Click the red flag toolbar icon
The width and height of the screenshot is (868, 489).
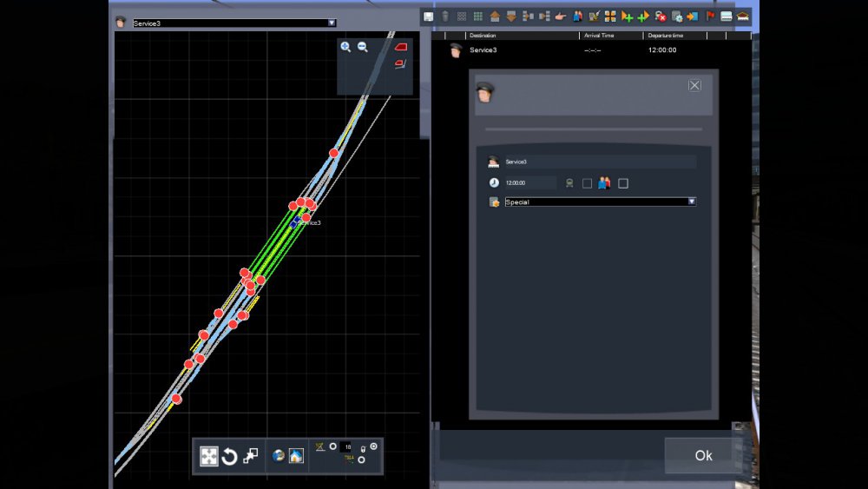[709, 17]
